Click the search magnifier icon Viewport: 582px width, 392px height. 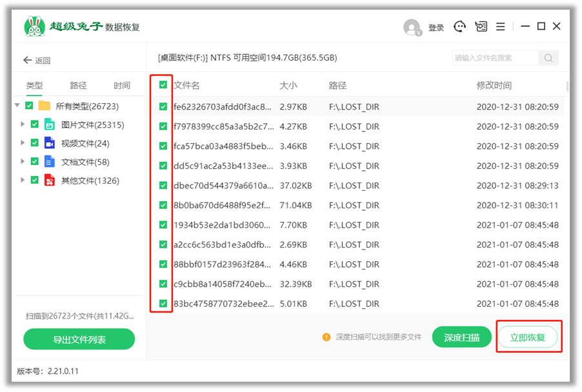[548, 58]
